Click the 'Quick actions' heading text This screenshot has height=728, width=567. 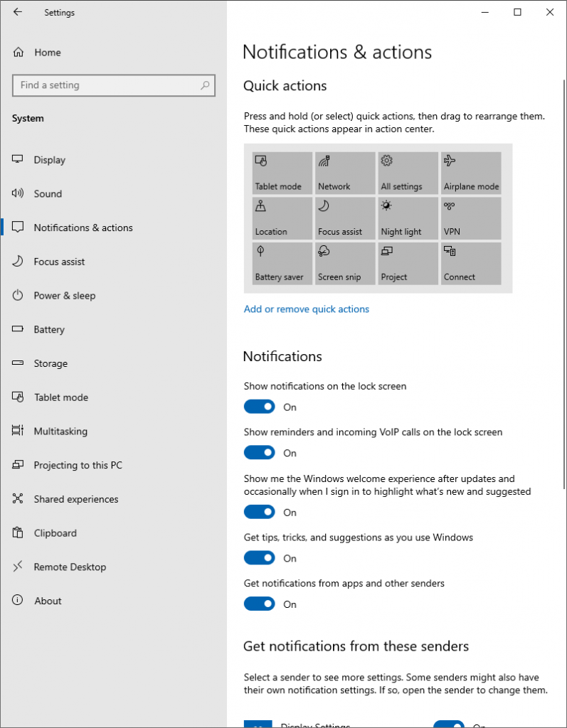pyautogui.click(x=285, y=86)
